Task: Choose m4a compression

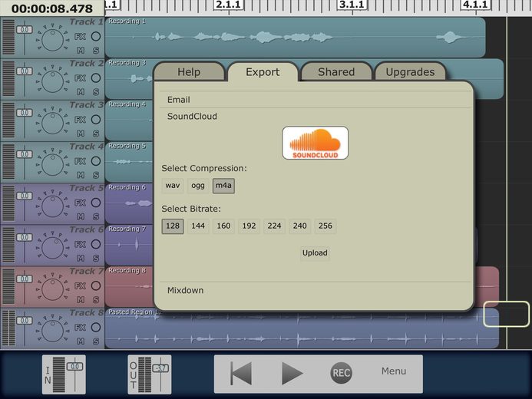Action: 223,186
